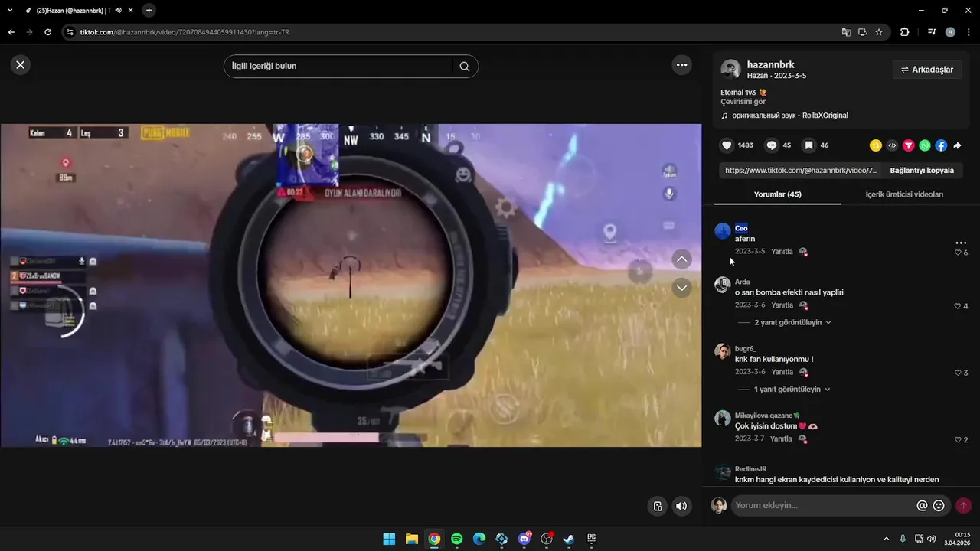Expand 1 yanıt görüntüleyin replies
The width and height of the screenshot is (980, 551).
point(792,390)
